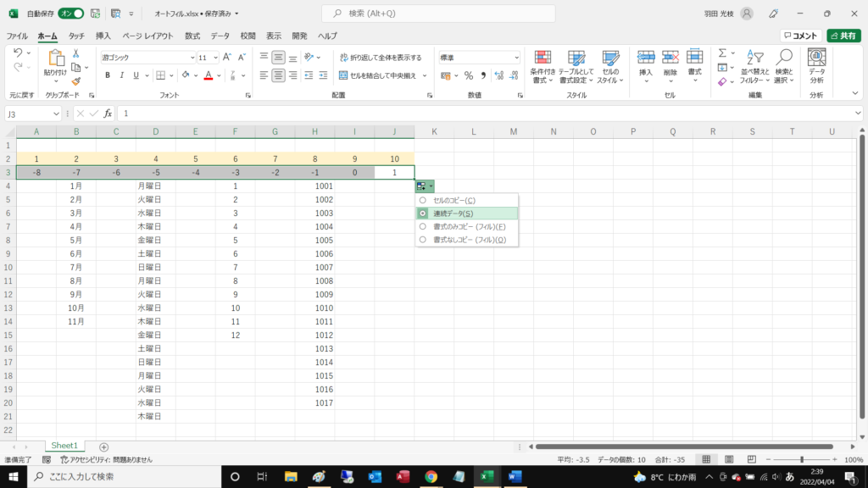Click the Underline icon
Screen dimensions: 868x488
136,75
